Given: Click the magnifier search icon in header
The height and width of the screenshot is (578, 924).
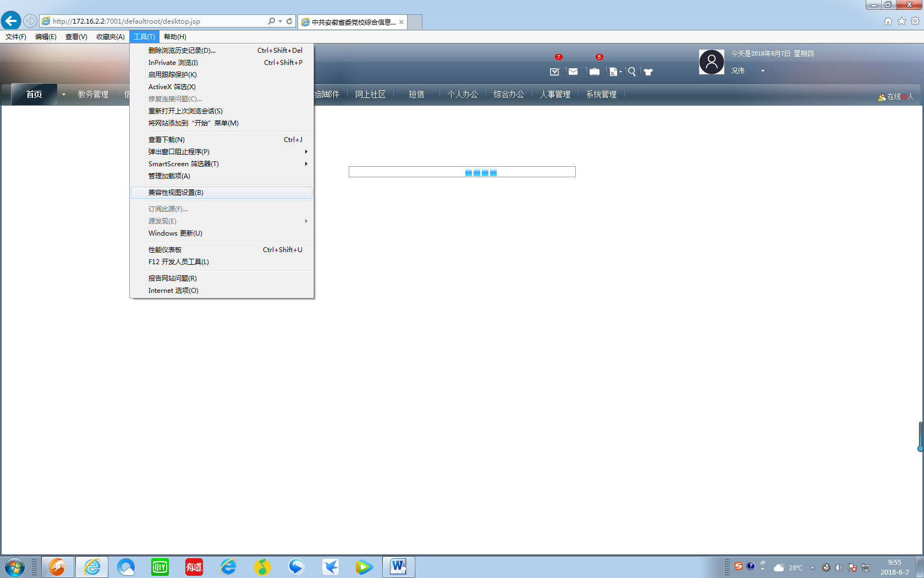Looking at the screenshot, I should [x=632, y=72].
